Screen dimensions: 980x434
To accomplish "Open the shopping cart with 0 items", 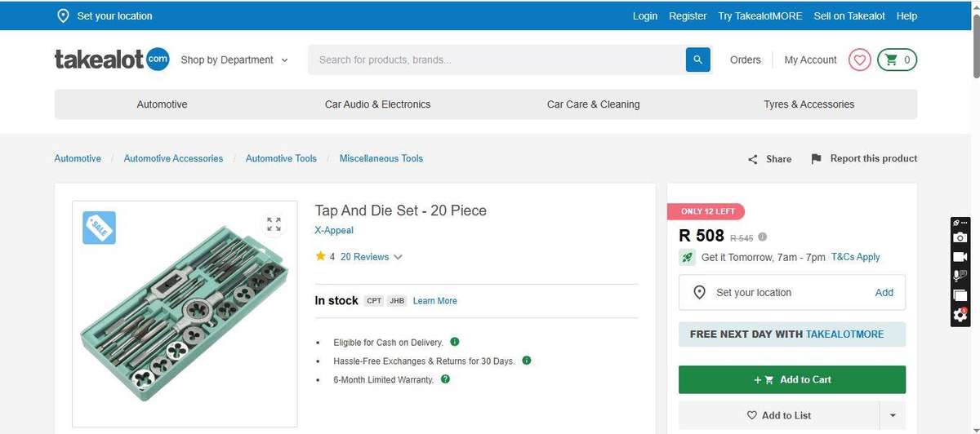I will click(x=897, y=60).
